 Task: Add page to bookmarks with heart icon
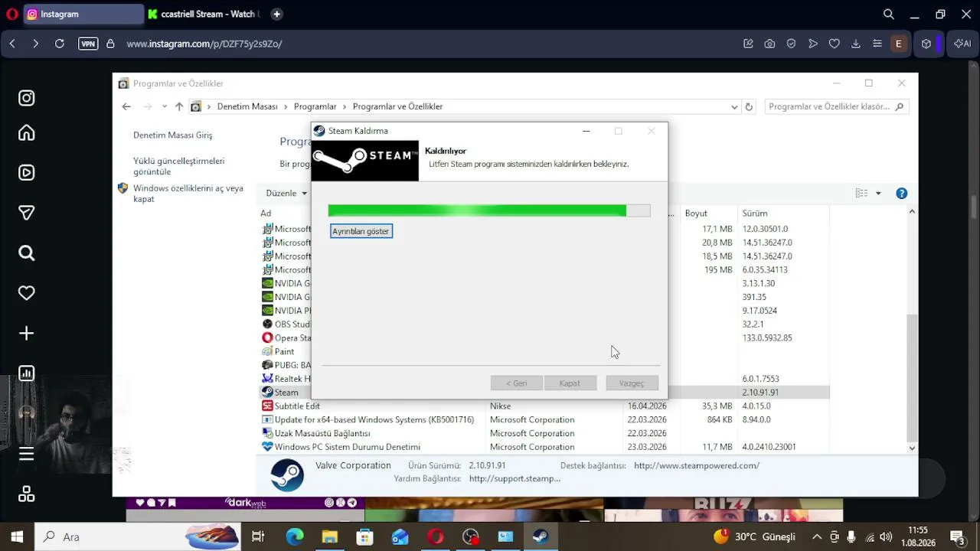point(835,44)
